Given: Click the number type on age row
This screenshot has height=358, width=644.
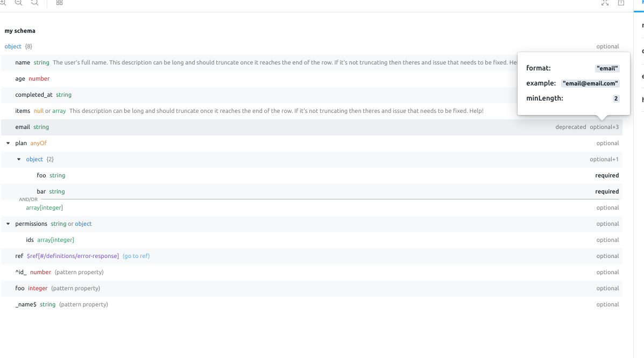Looking at the screenshot, I should (x=39, y=79).
